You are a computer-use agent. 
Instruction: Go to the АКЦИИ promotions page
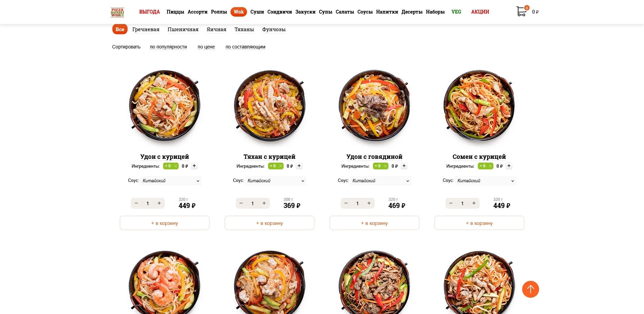[x=480, y=12]
